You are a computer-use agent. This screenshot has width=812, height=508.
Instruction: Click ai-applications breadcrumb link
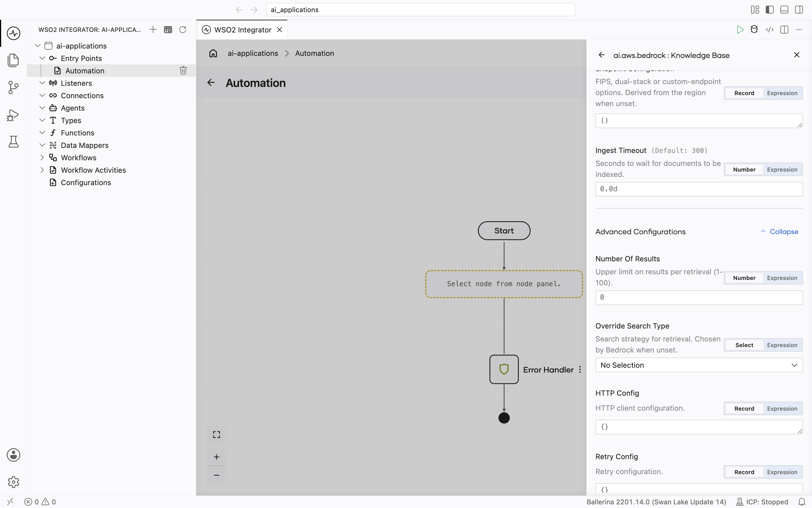click(253, 53)
